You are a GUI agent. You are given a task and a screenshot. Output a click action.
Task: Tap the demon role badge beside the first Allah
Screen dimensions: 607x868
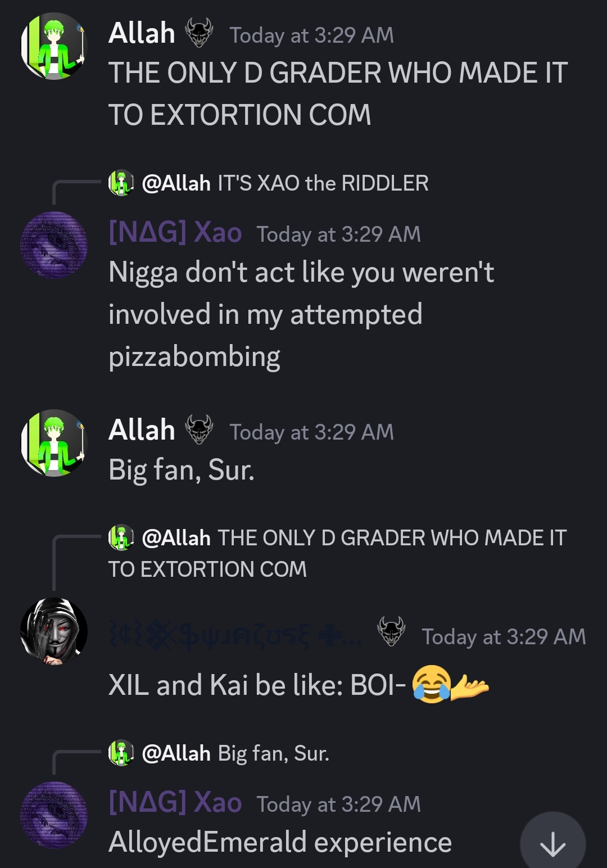pos(200,33)
